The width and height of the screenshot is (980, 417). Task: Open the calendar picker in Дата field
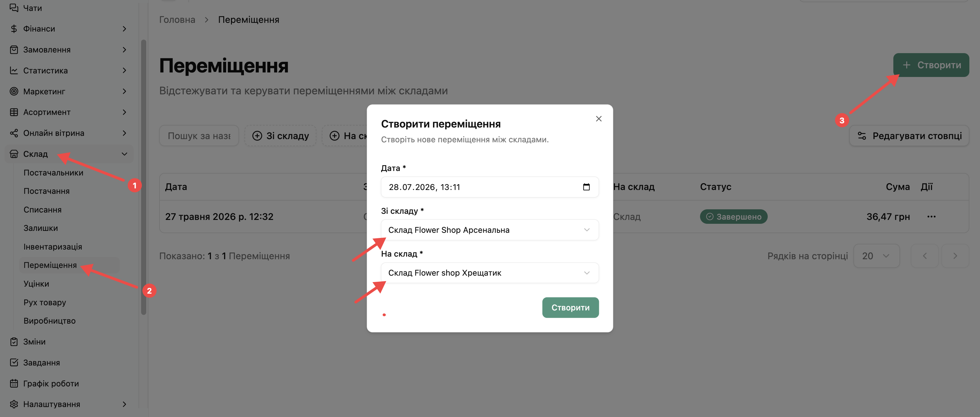click(x=586, y=187)
